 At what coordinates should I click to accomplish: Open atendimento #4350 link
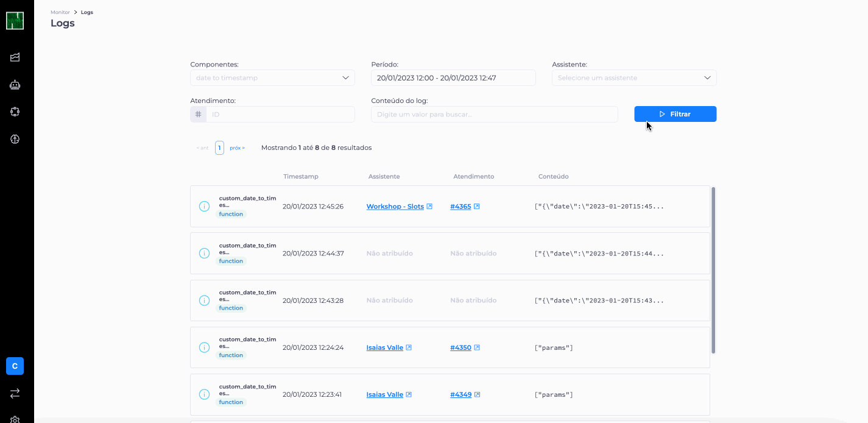point(460,347)
